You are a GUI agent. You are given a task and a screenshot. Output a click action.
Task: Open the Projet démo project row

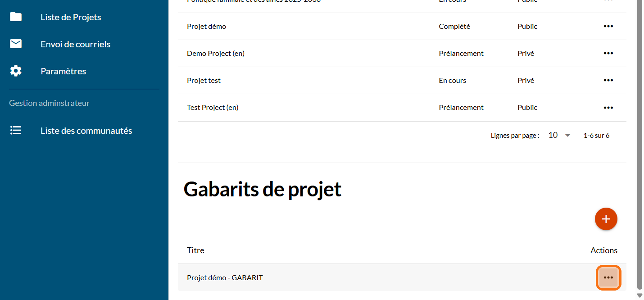(x=207, y=27)
